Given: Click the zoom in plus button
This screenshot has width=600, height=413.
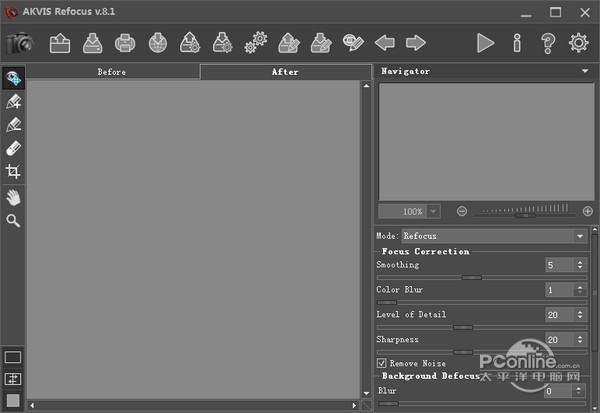Looking at the screenshot, I should 588,211.
